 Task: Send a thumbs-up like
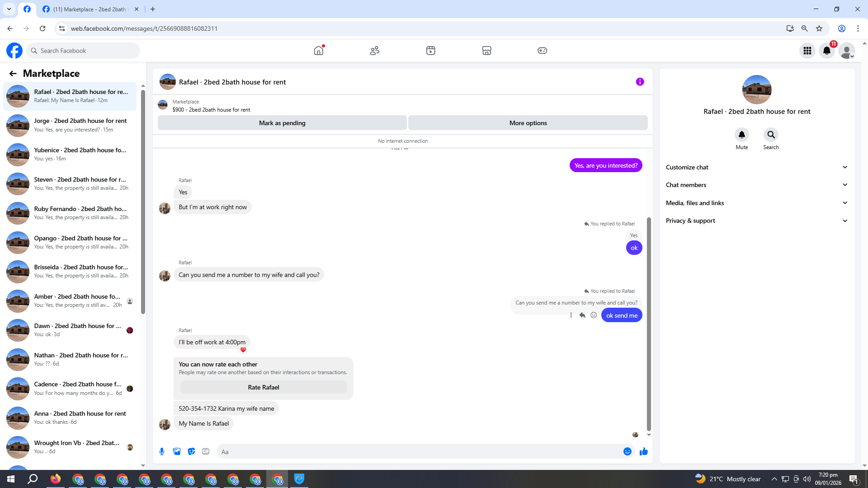[x=643, y=451]
